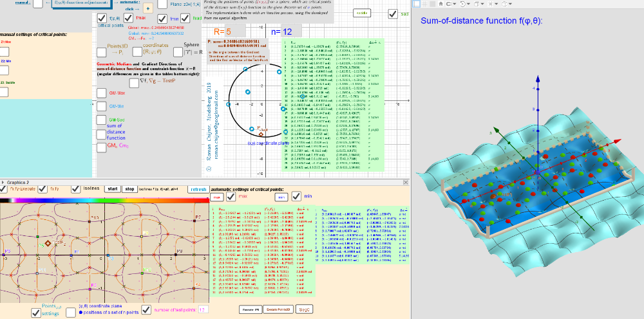The height and width of the screenshot is (319, 644).
Task: Toggle the GM-Min checkbox
Action: [102, 106]
